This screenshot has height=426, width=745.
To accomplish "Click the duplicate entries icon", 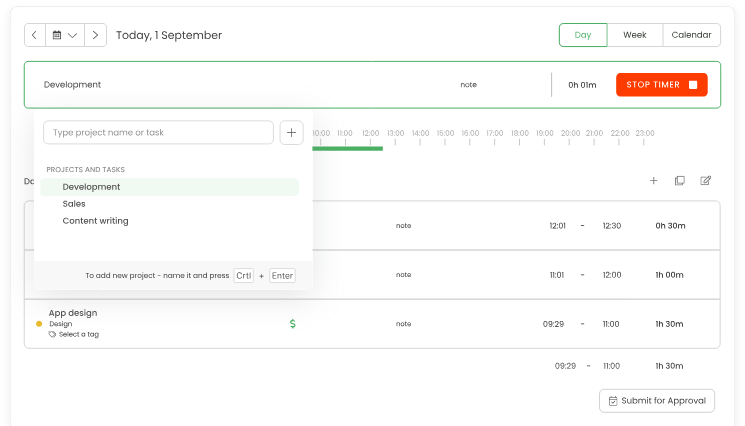I will [x=680, y=181].
